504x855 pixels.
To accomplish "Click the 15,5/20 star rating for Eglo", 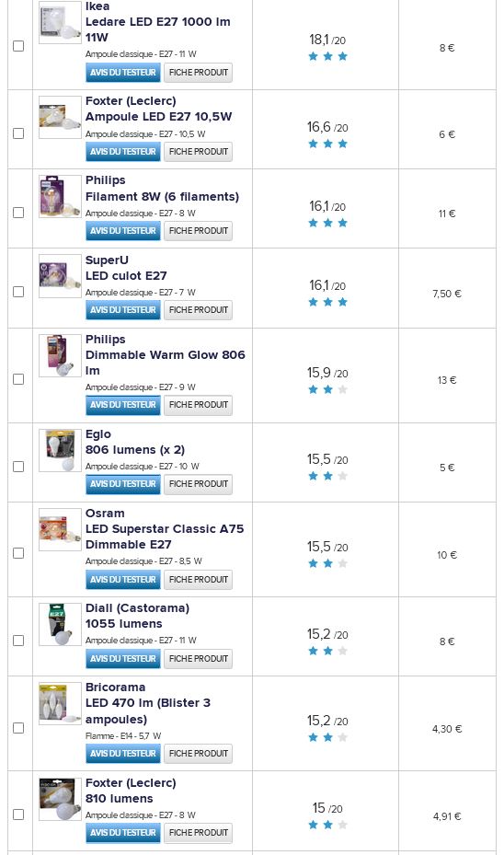I will coord(327,476).
